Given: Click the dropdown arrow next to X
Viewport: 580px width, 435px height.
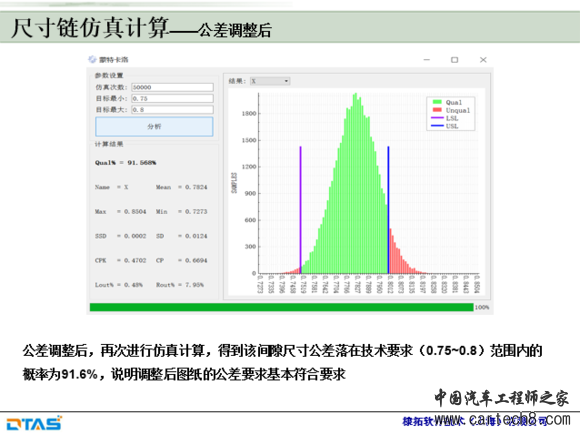Looking at the screenshot, I should tap(286, 81).
